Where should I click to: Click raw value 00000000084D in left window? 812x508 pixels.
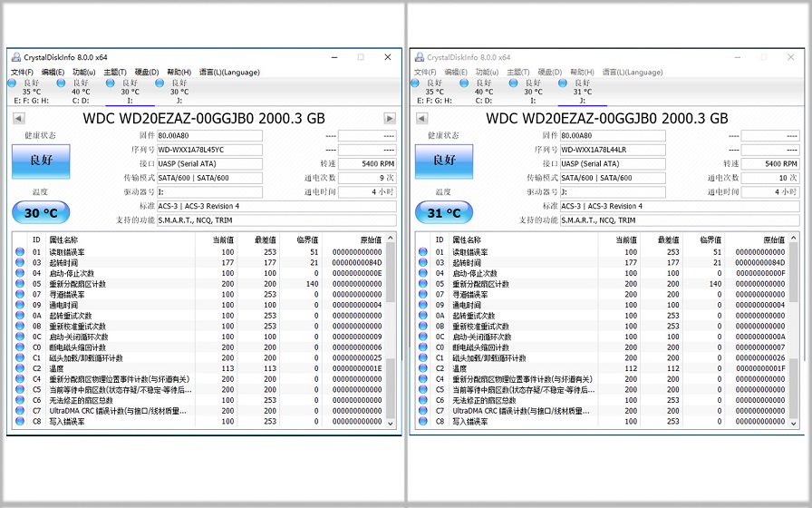pyautogui.click(x=357, y=263)
